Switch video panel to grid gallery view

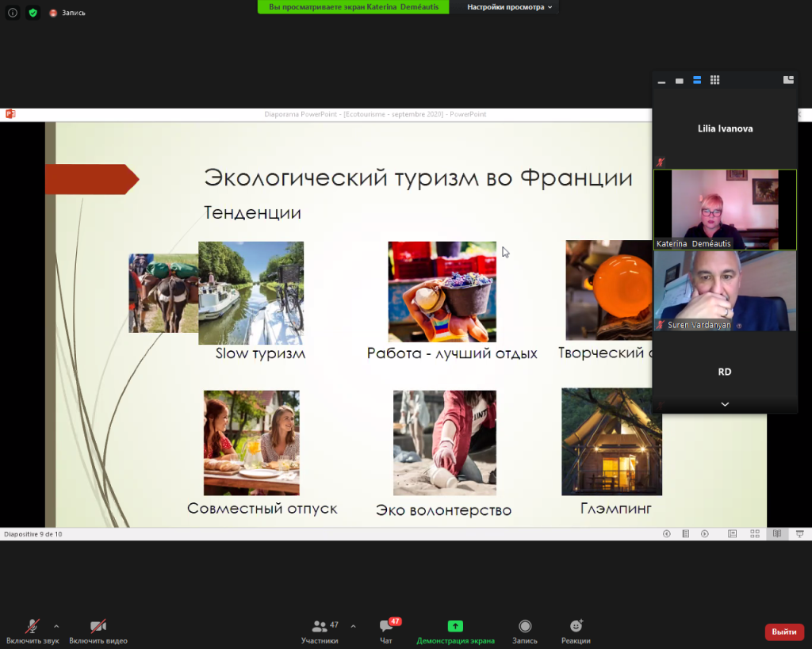(714, 80)
